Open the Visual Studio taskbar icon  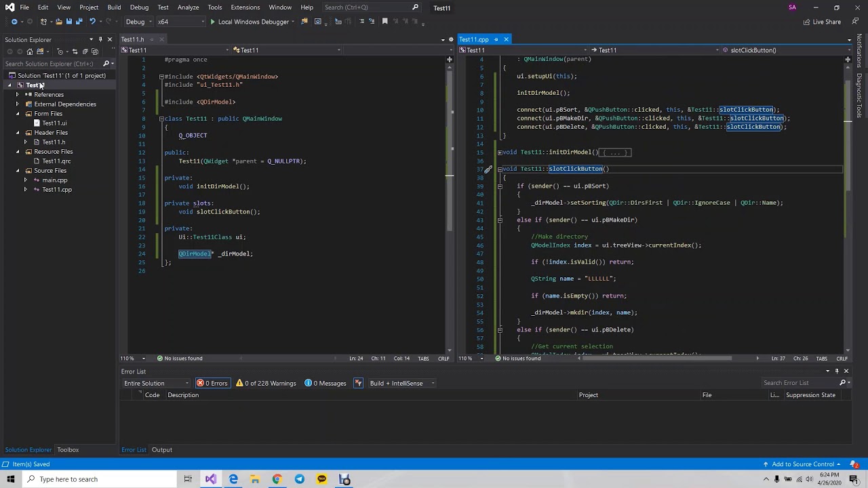211,479
